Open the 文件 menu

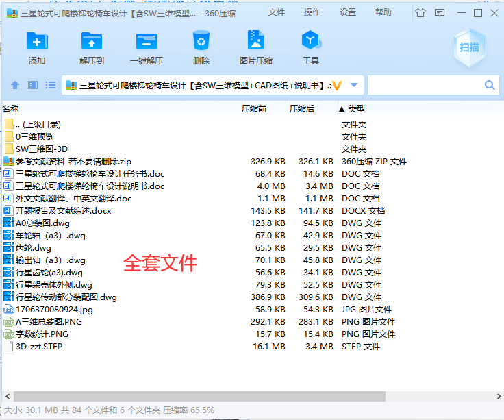(x=277, y=12)
